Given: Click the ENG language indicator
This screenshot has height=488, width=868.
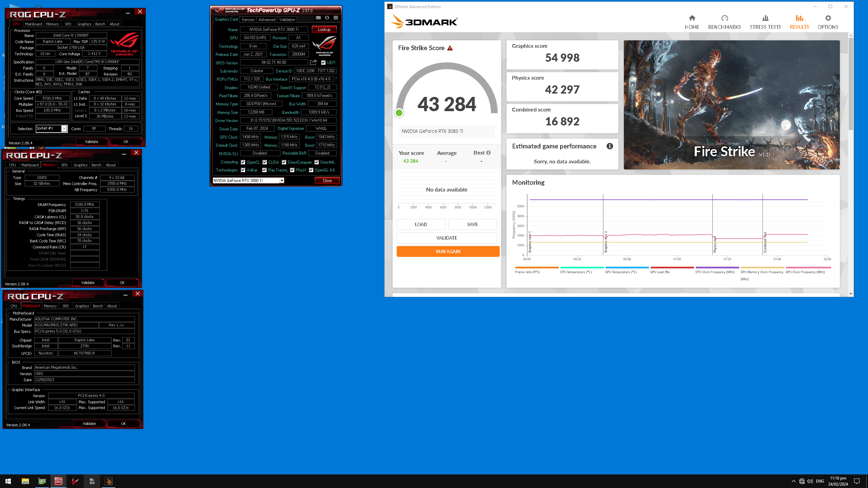Looking at the screenshot, I should point(820,481).
